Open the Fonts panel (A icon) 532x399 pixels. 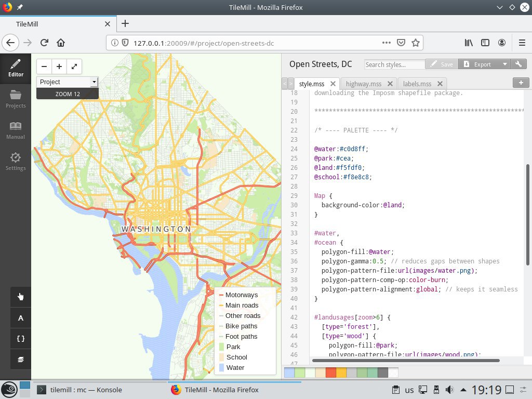[21, 318]
